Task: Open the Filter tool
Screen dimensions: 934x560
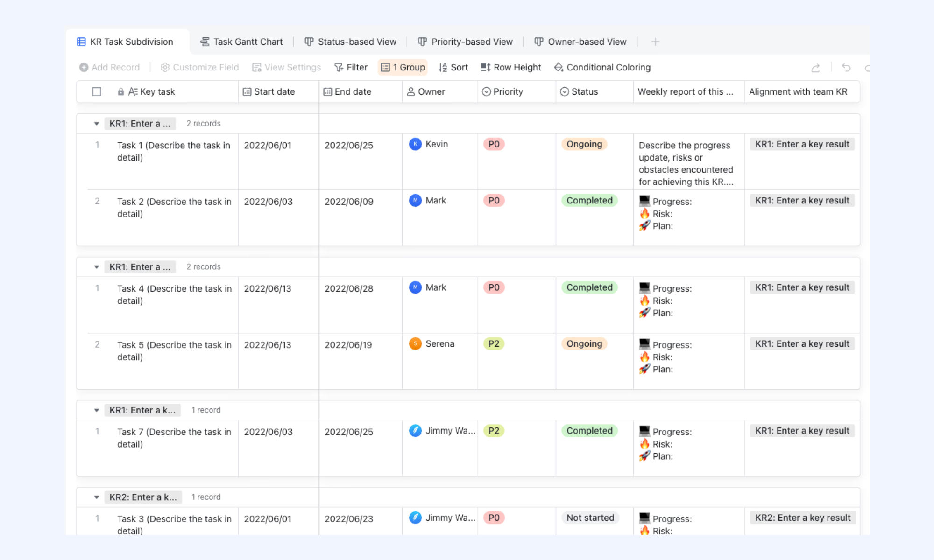Action: pyautogui.click(x=351, y=68)
